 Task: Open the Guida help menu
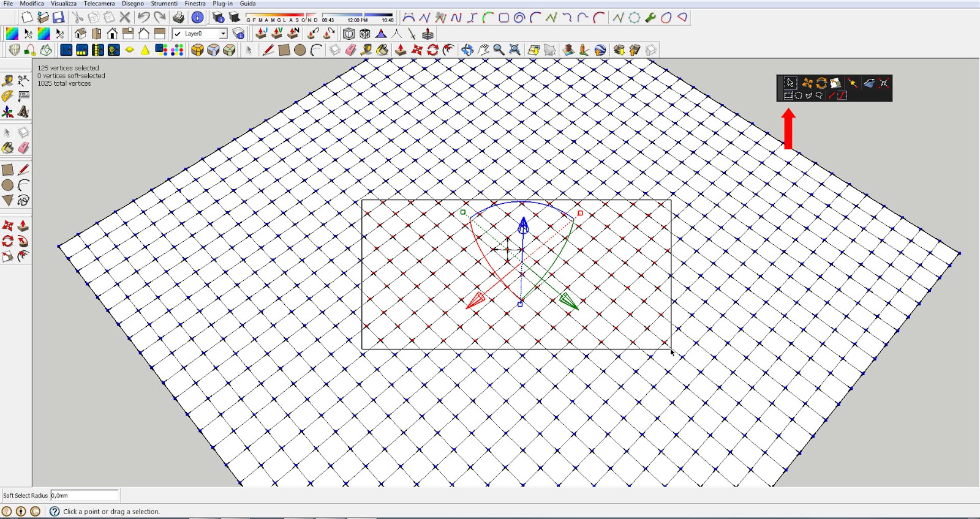pyautogui.click(x=247, y=4)
